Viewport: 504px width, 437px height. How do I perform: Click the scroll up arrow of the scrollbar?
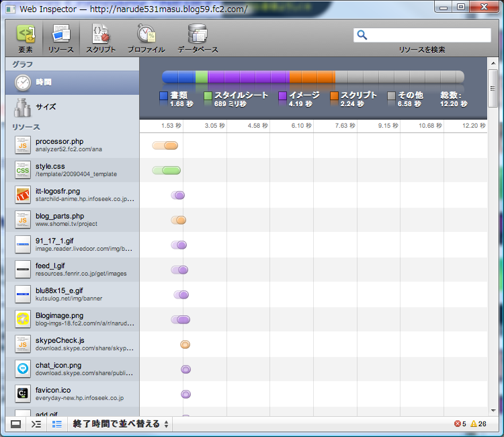493,63
